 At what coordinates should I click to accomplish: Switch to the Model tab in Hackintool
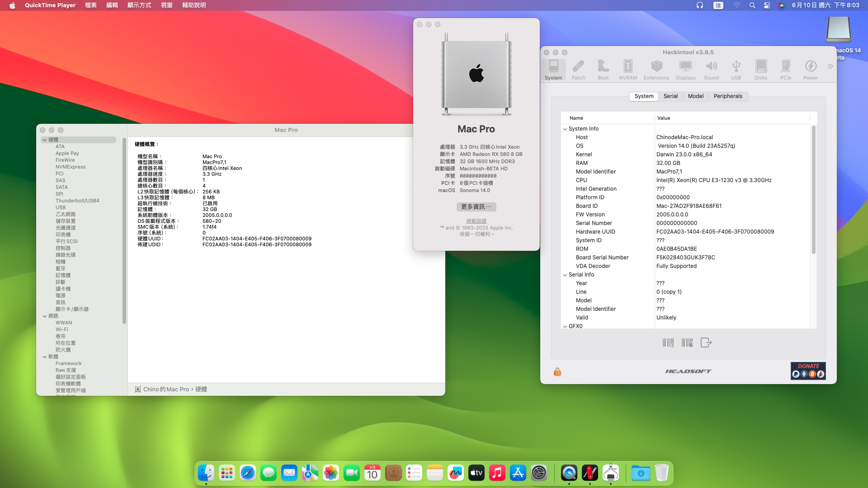click(x=696, y=96)
